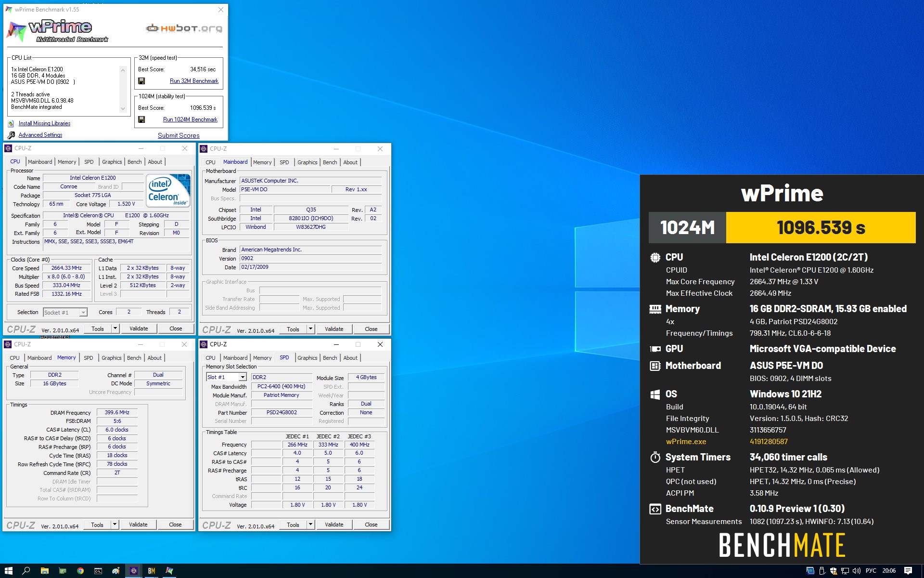This screenshot has height=578, width=924.
Task: Switch to BenchMate via BM taskbar icon
Action: tap(152, 571)
